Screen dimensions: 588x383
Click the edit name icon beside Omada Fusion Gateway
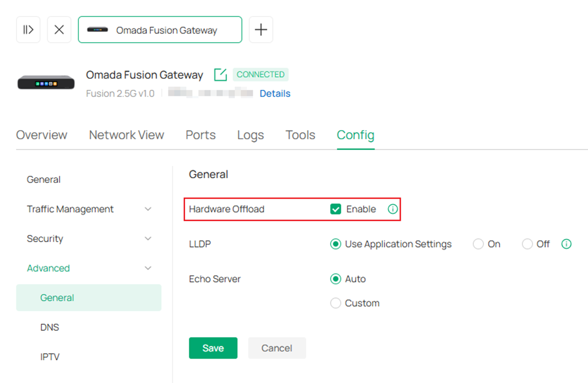(220, 74)
